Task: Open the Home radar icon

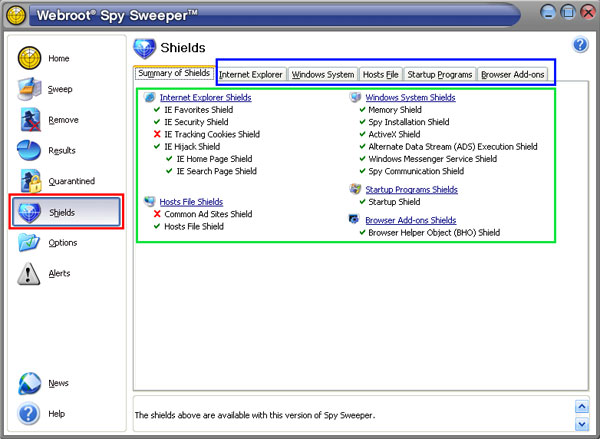Action: point(29,58)
